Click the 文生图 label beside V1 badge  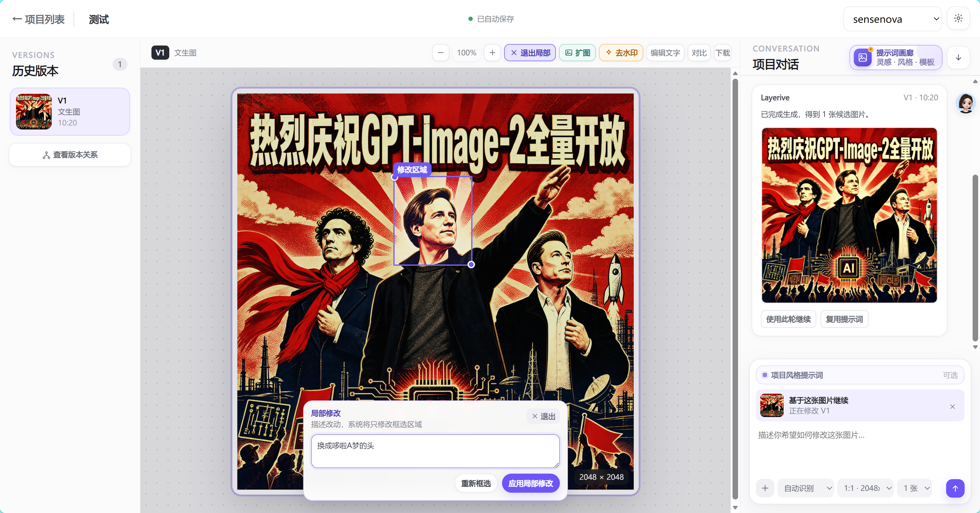[x=185, y=53]
